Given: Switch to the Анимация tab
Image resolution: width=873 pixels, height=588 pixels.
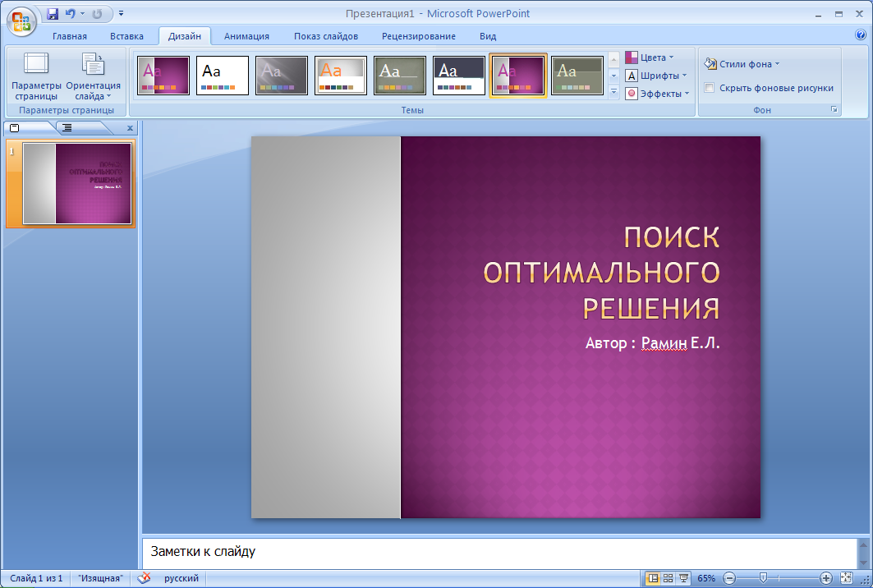Looking at the screenshot, I should point(246,36).
